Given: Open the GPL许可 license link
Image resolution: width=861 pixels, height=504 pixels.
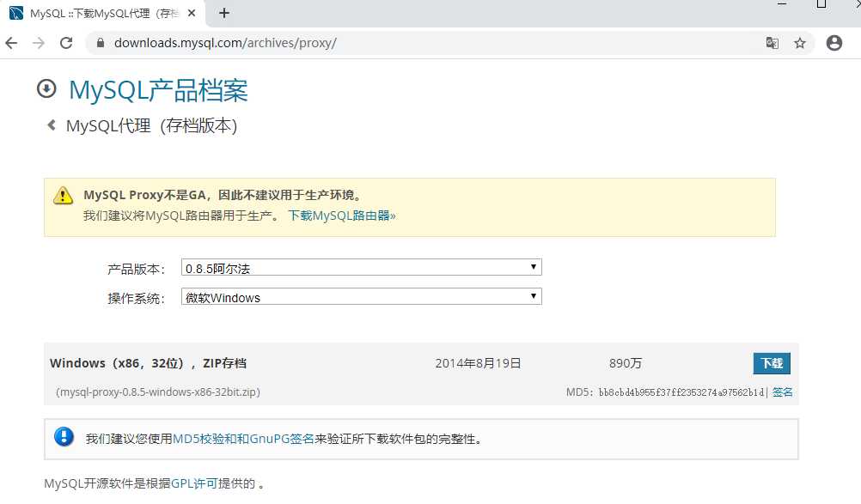Looking at the screenshot, I should 194,483.
